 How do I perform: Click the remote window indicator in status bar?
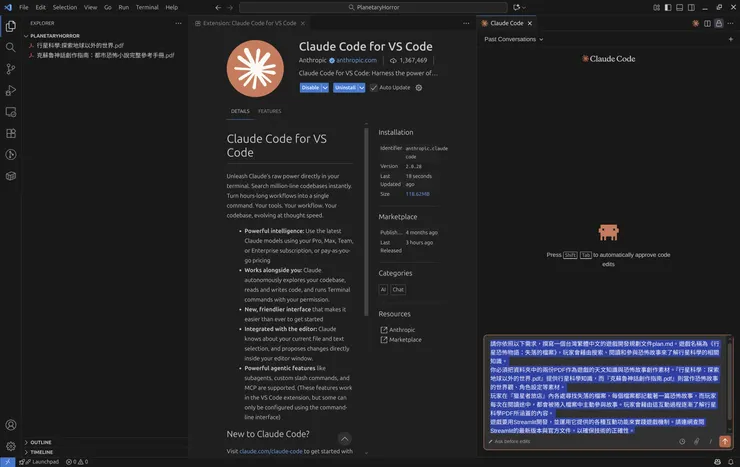tap(8, 462)
